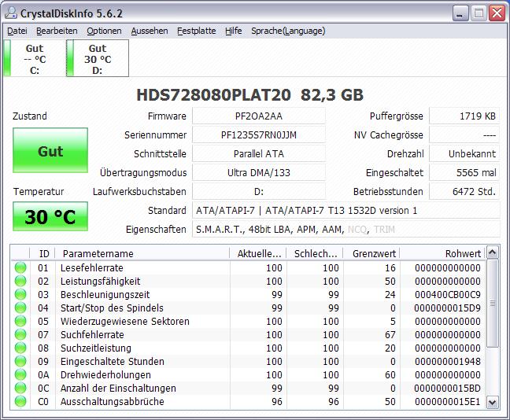Click the Grenzwert column header

click(371, 253)
